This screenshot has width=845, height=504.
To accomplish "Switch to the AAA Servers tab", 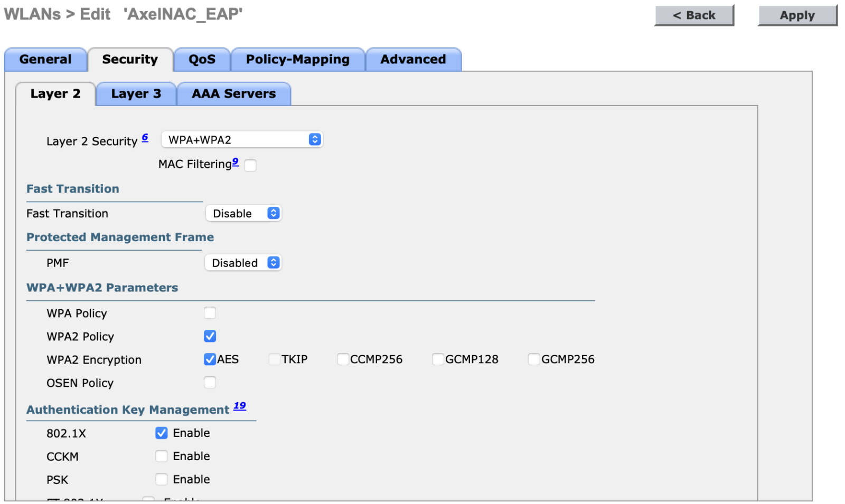I will 233,94.
